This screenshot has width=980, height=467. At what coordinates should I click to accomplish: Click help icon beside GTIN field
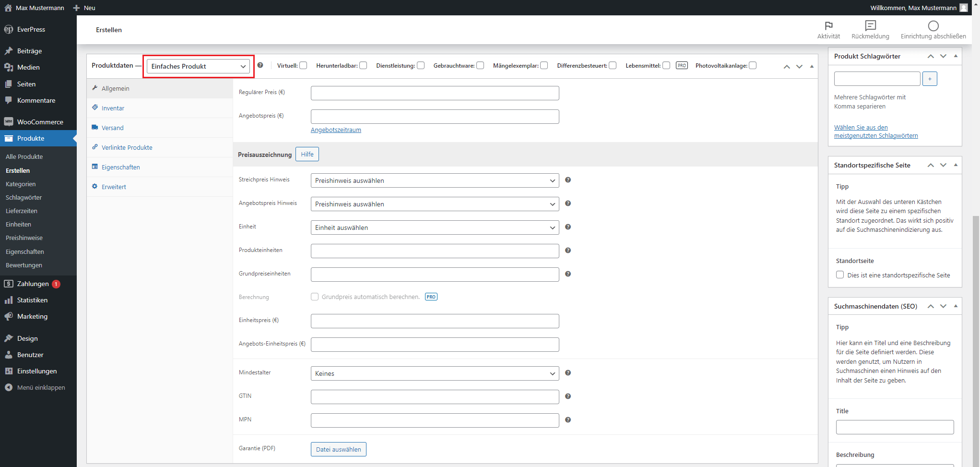click(568, 396)
